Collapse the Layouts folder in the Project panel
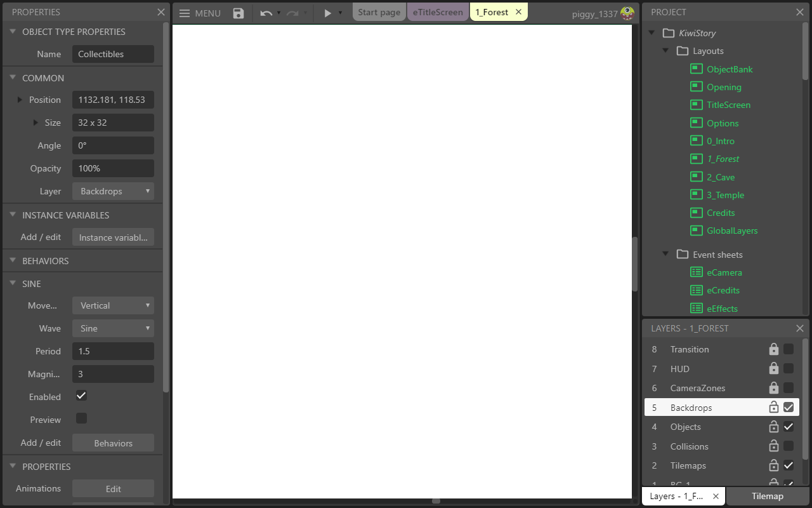Screen dimensions: 812x508 pyautogui.click(x=666, y=51)
